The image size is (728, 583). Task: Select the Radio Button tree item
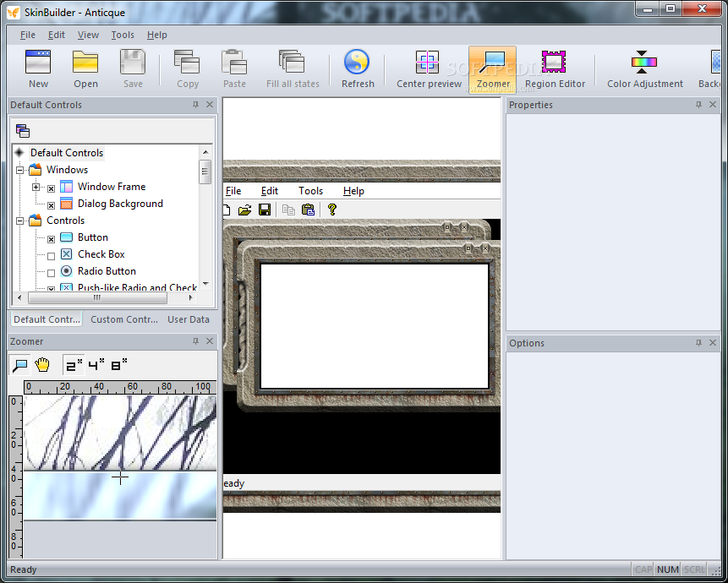107,271
